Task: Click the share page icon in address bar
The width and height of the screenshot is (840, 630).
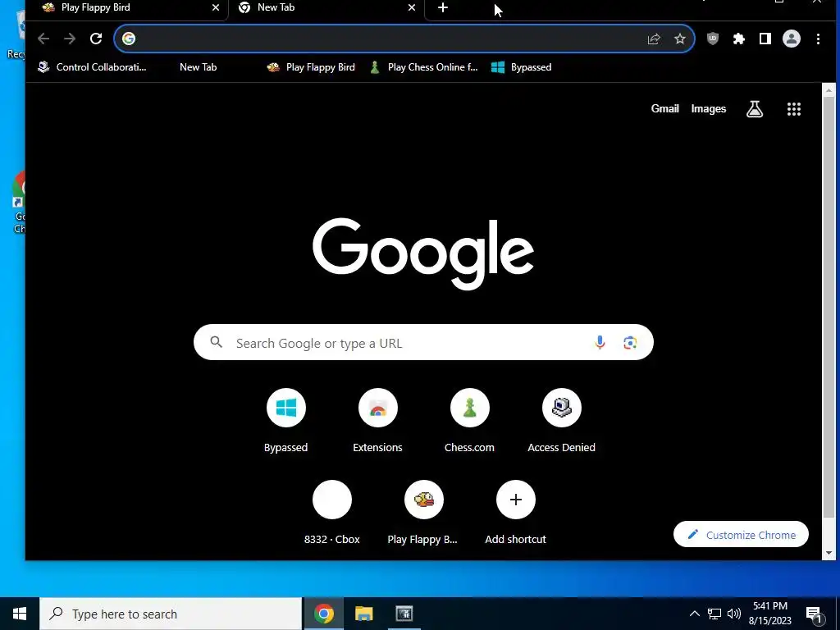Action: 654,39
